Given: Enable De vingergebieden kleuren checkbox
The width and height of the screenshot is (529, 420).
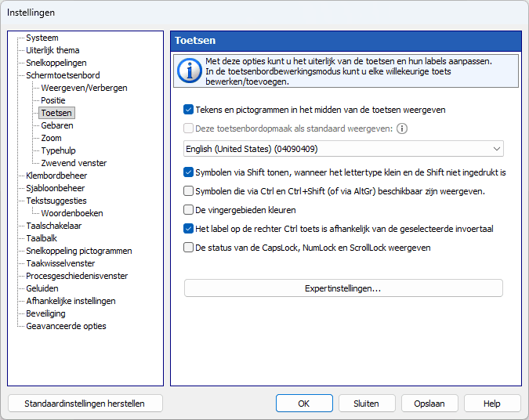Looking at the screenshot, I should [188, 210].
